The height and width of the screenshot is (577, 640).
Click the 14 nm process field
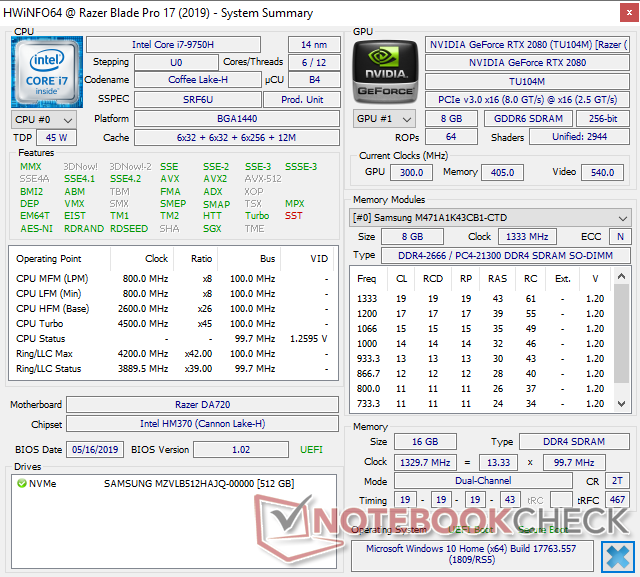coord(314,44)
